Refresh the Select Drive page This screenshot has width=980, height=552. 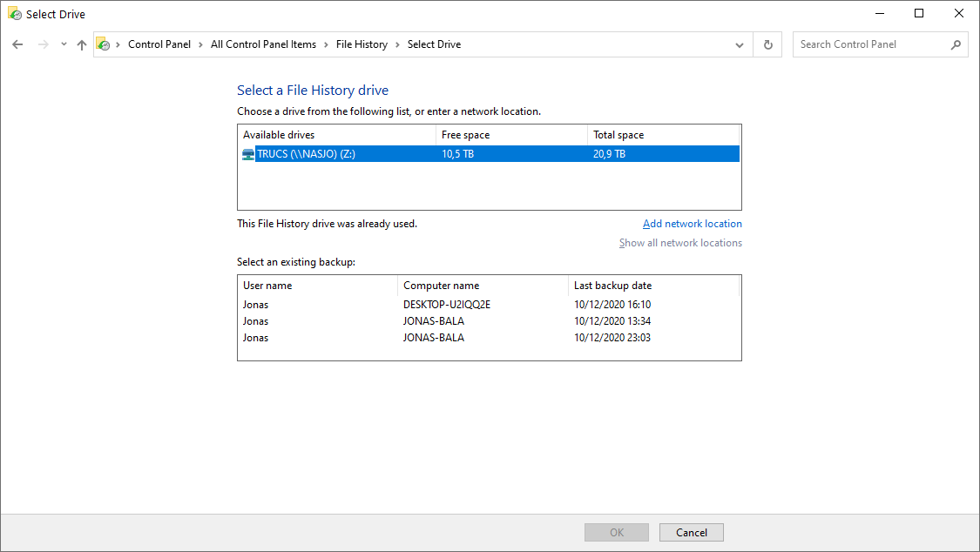767,44
